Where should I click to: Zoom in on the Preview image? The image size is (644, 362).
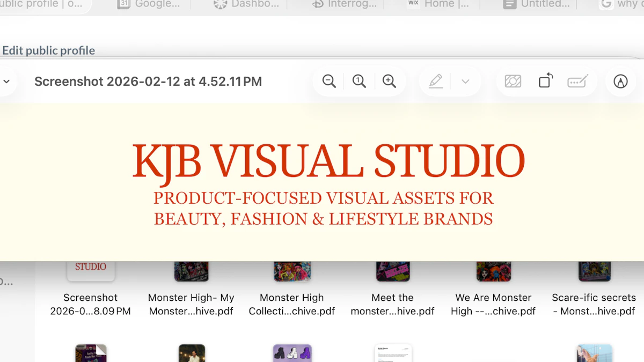[389, 82]
